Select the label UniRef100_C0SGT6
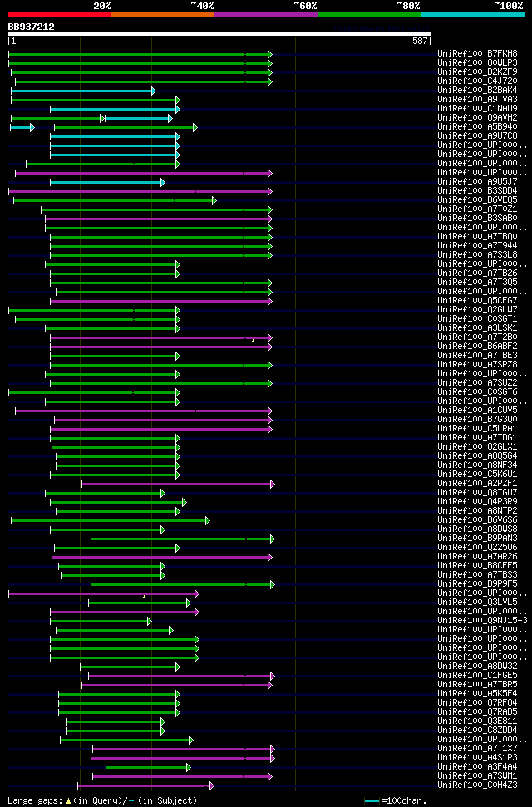Image resolution: width=532 pixels, height=807 pixels. point(477,392)
